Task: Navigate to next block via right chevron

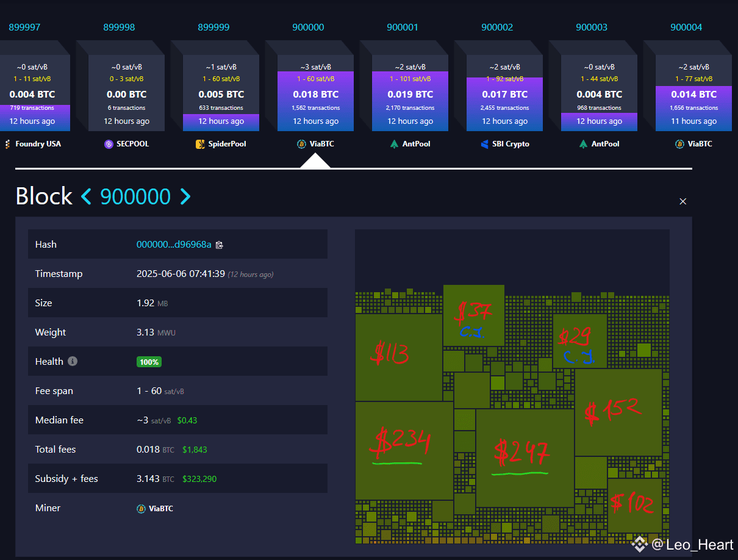Action: pyautogui.click(x=185, y=196)
